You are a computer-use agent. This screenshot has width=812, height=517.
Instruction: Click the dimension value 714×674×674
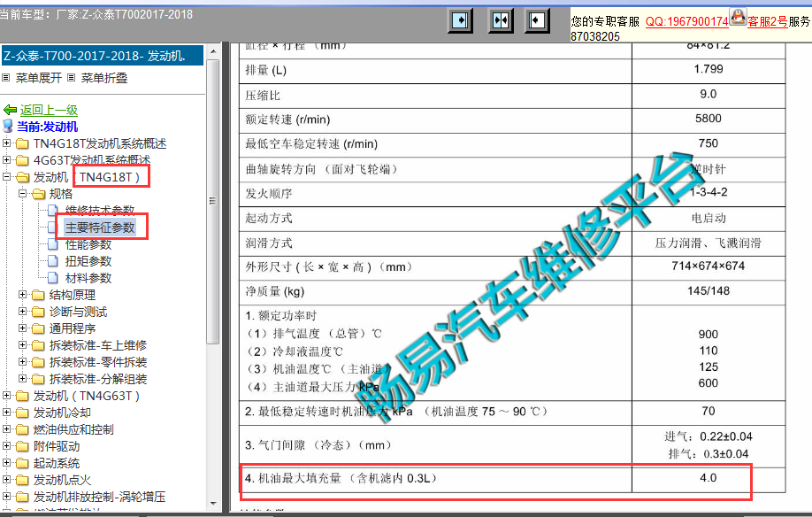tap(708, 266)
